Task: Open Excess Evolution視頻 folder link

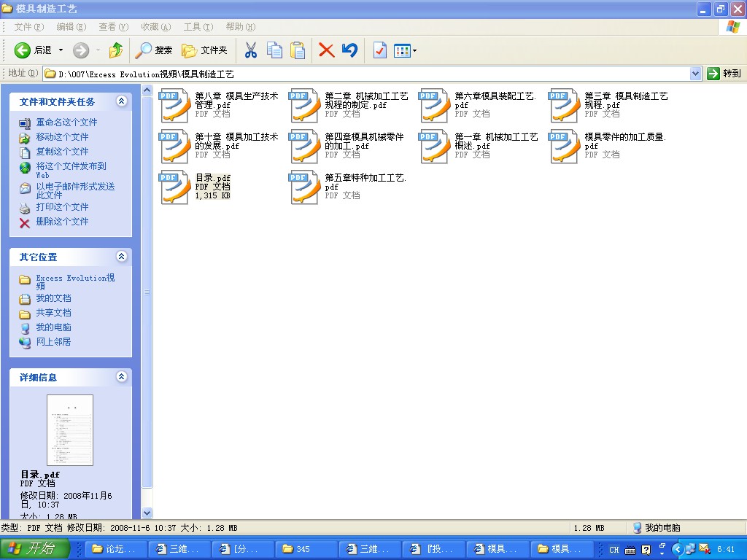Action: click(x=75, y=281)
